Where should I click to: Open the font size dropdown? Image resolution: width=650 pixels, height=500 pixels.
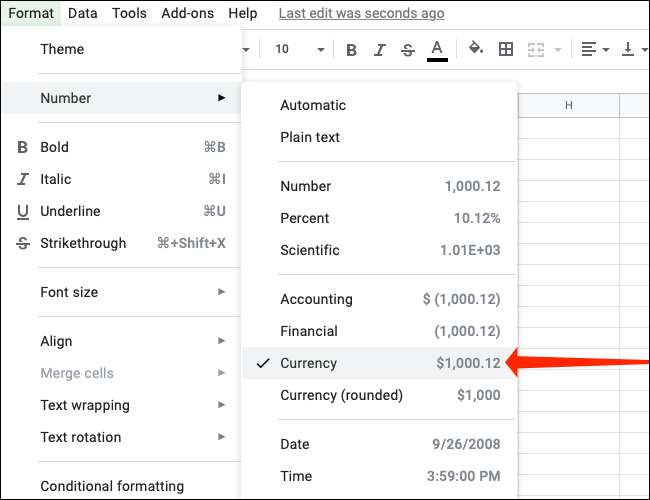(x=300, y=49)
